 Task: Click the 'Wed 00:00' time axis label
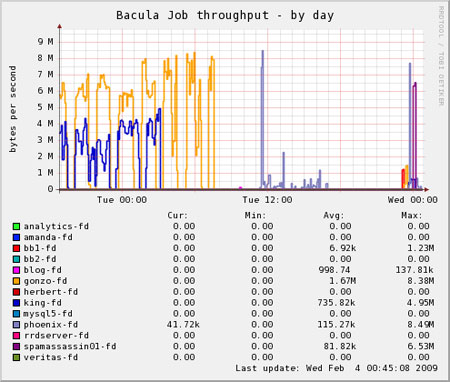click(x=413, y=200)
